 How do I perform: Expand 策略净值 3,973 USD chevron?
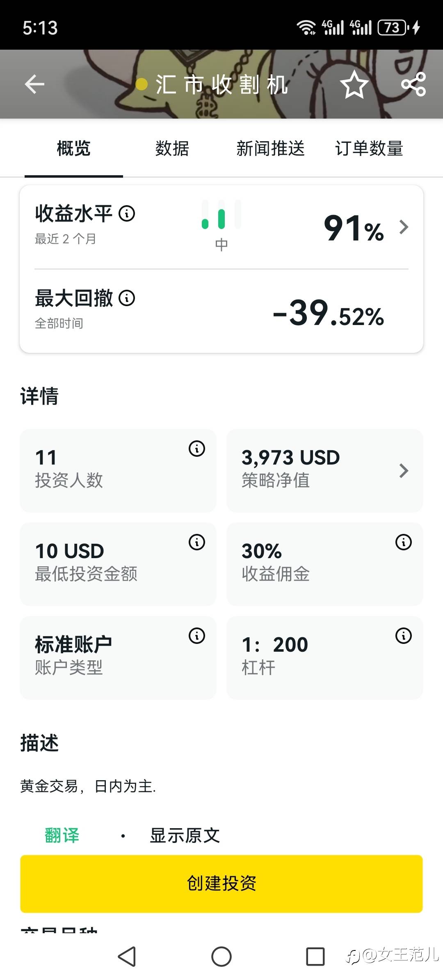[x=404, y=471]
